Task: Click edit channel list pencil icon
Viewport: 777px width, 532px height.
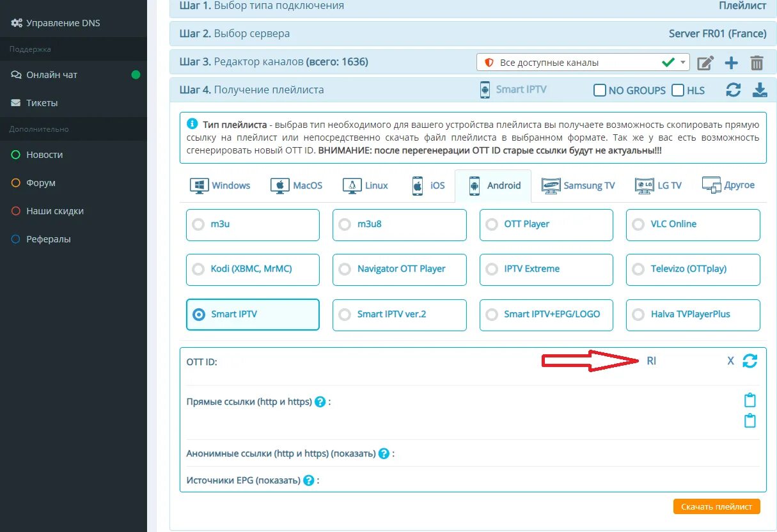Action: pos(705,63)
